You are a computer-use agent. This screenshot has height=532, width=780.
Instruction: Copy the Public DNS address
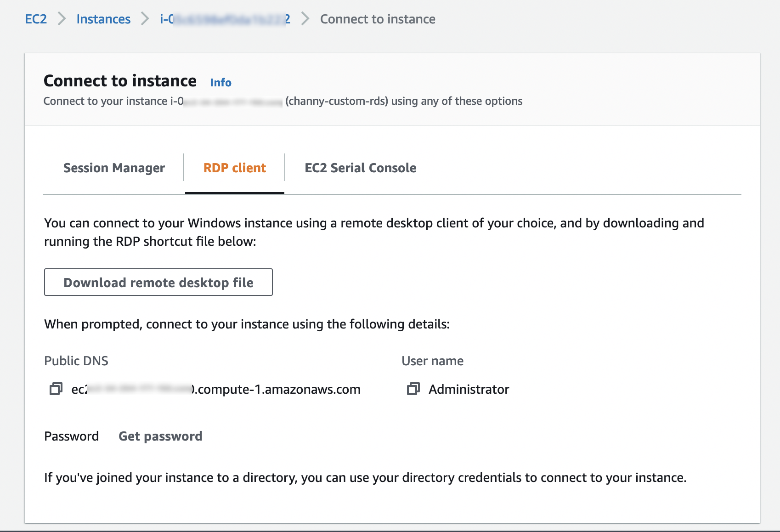pos(56,389)
